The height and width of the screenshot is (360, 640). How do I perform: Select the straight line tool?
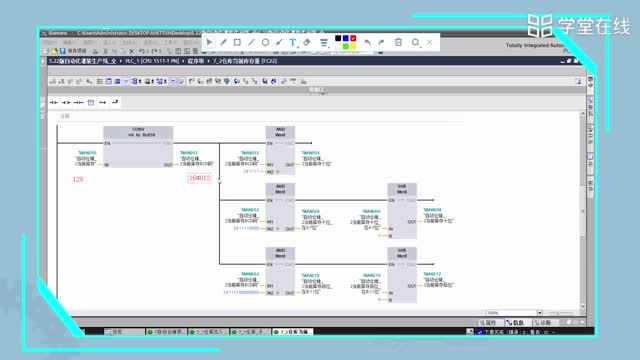pyautogui.click(x=251, y=42)
